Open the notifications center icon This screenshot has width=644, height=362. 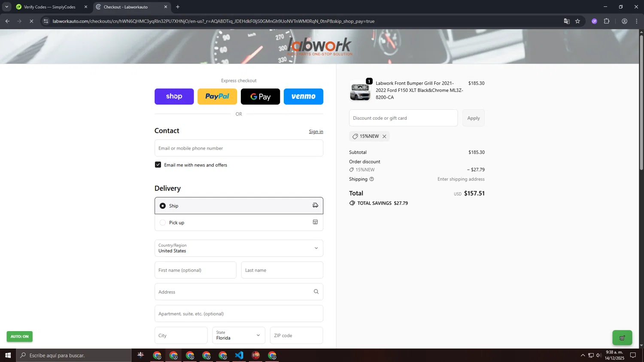(633, 355)
